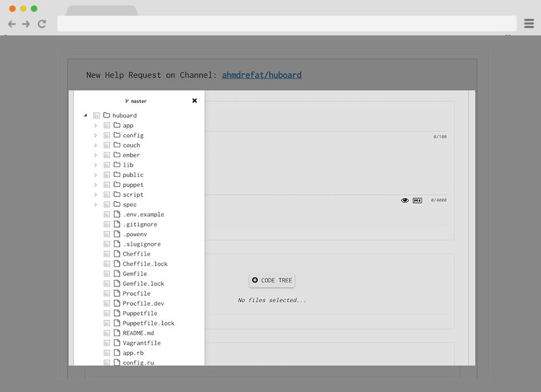
Task: Open the browser hamburger menu
Action: (529, 23)
